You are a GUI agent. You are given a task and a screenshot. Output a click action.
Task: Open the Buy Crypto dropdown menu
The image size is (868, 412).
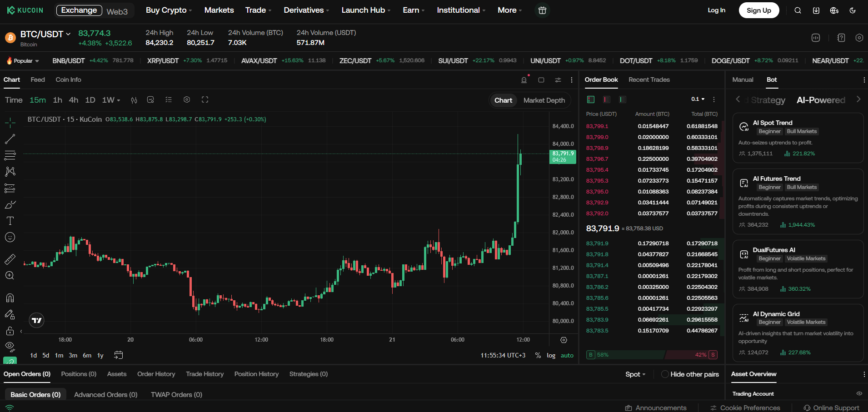(x=169, y=10)
